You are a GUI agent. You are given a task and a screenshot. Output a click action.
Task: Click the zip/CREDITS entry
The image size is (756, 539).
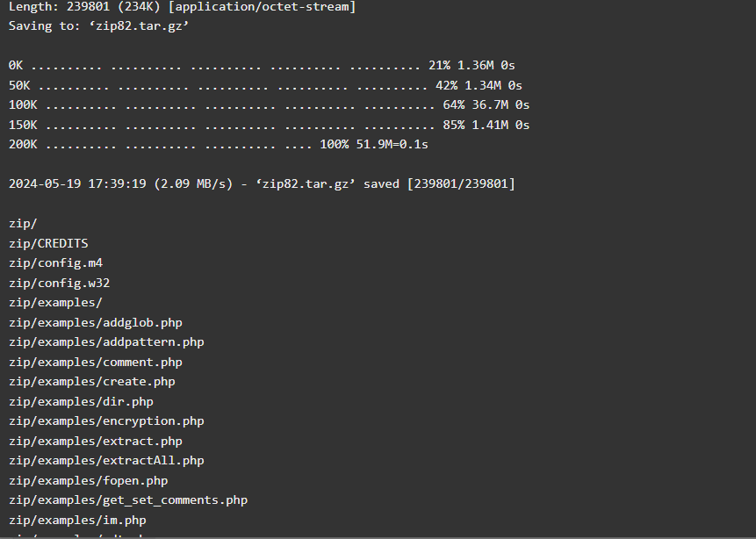48,243
